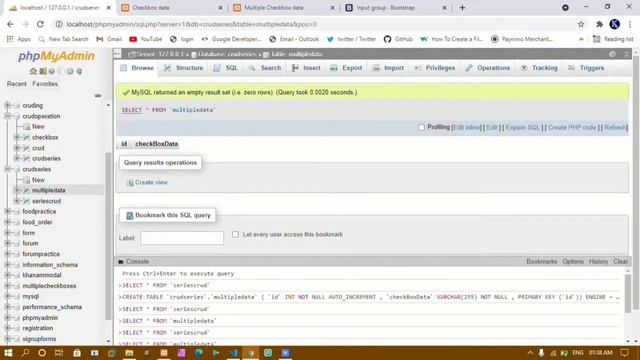Open YouTube bookmark
The height and width of the screenshot is (360, 640).
(146, 39)
